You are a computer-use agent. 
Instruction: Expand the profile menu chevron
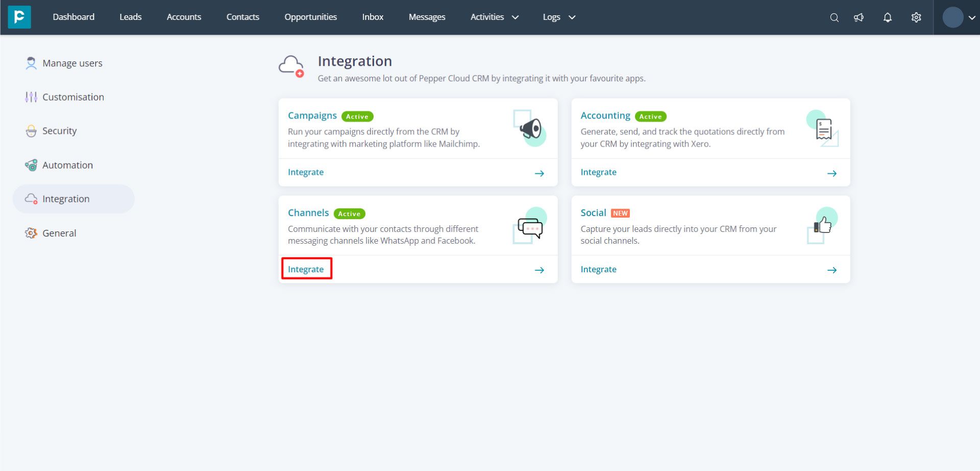(x=972, y=17)
